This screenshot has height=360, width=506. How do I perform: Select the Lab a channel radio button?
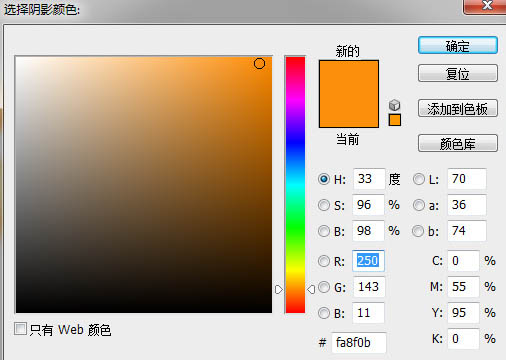[419, 205]
